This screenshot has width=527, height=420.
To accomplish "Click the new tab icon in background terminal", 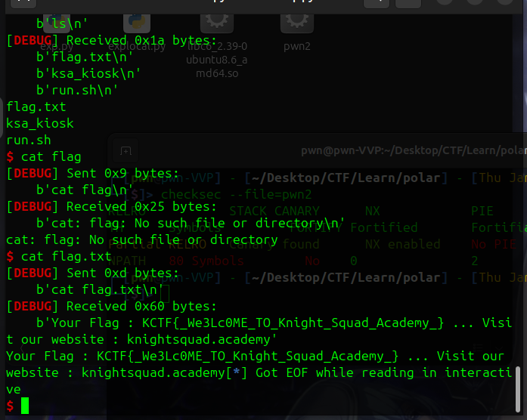I will click(126, 152).
